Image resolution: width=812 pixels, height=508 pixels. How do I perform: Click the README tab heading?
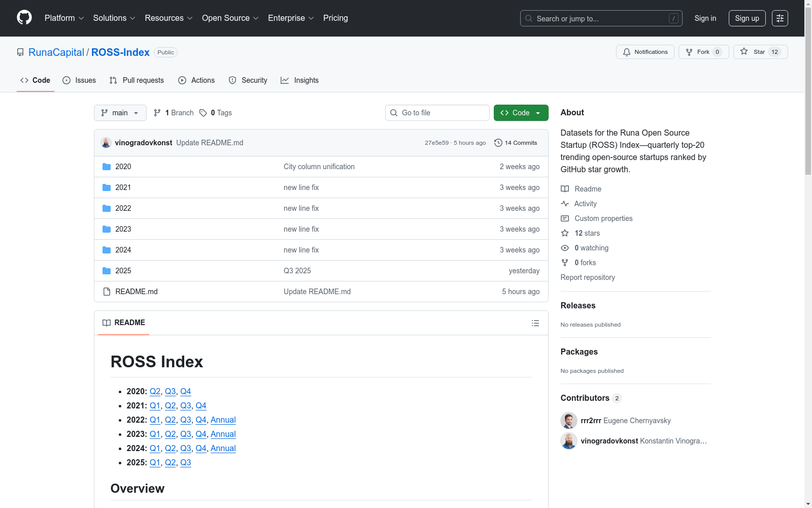point(124,323)
